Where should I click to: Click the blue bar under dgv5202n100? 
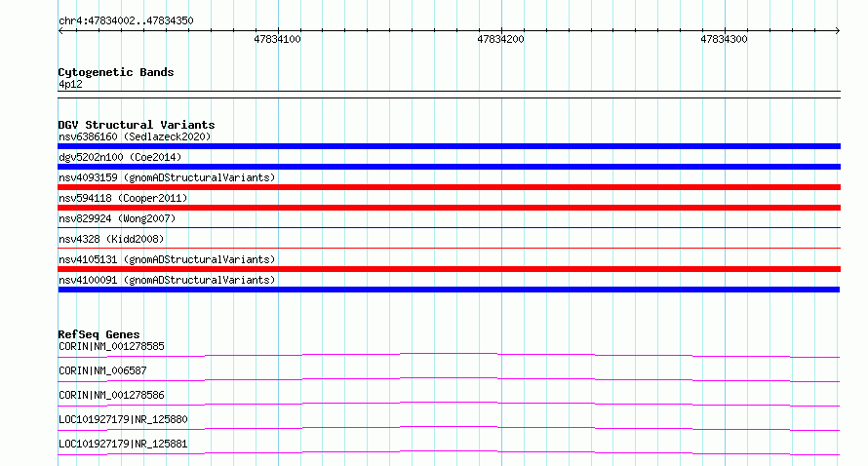[x=449, y=167]
